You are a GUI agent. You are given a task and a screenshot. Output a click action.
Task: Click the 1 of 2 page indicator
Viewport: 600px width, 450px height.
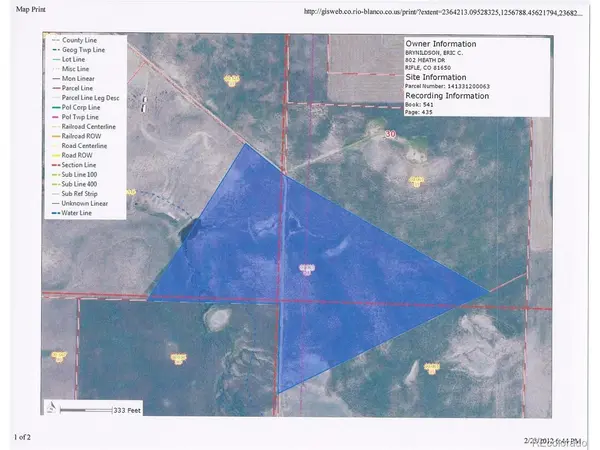pos(22,437)
